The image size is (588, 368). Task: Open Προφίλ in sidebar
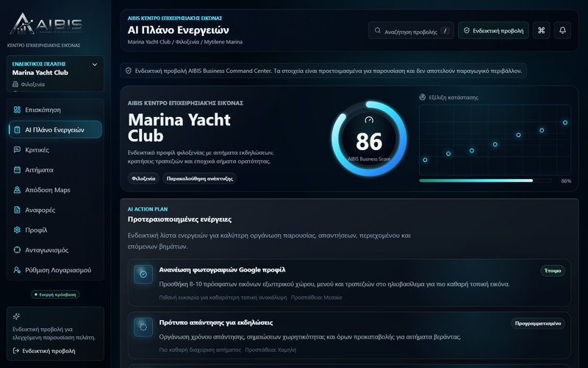pos(55,230)
